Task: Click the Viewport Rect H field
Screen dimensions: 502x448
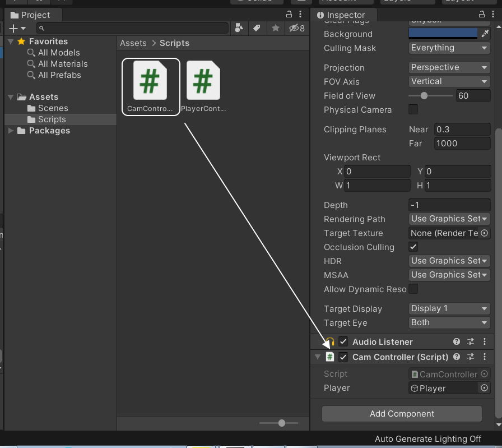Action: [x=458, y=185]
